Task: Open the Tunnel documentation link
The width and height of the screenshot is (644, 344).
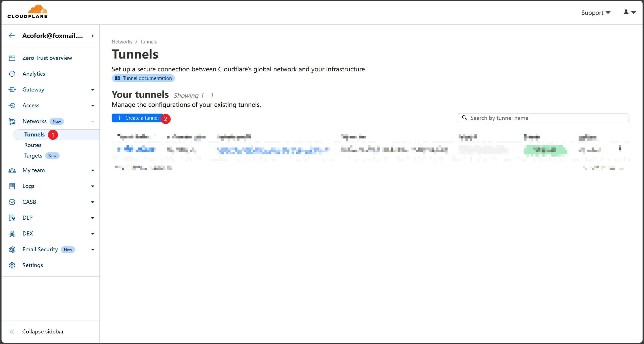Action: [143, 78]
